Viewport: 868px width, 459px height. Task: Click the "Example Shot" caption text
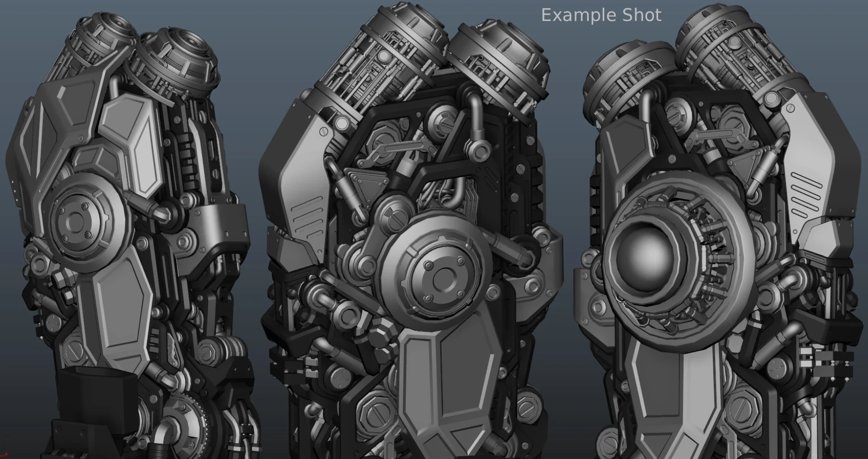(x=601, y=16)
